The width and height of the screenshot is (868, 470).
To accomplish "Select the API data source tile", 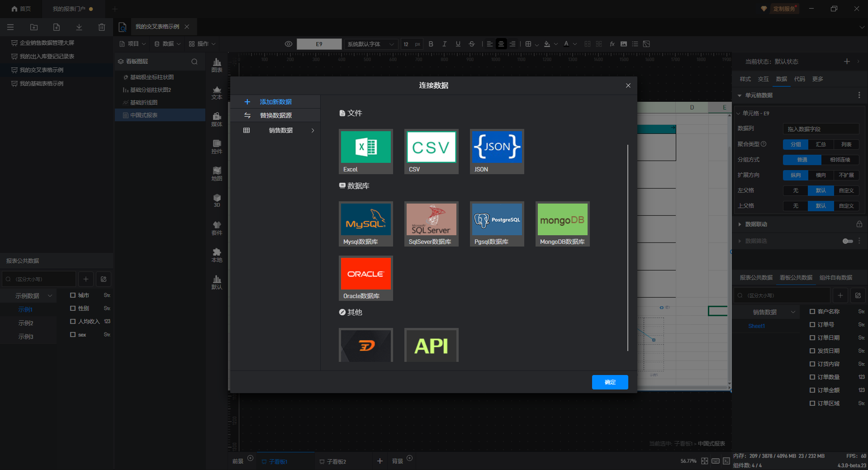I will [x=431, y=345].
